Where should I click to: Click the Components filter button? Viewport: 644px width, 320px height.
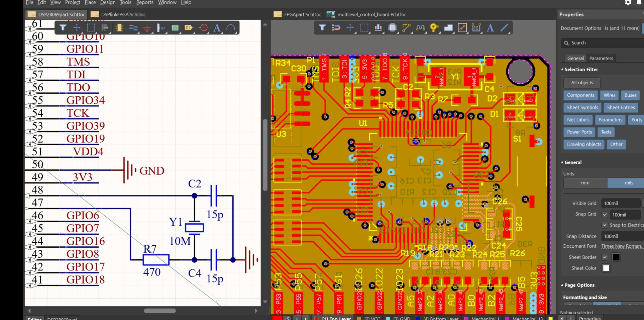580,95
